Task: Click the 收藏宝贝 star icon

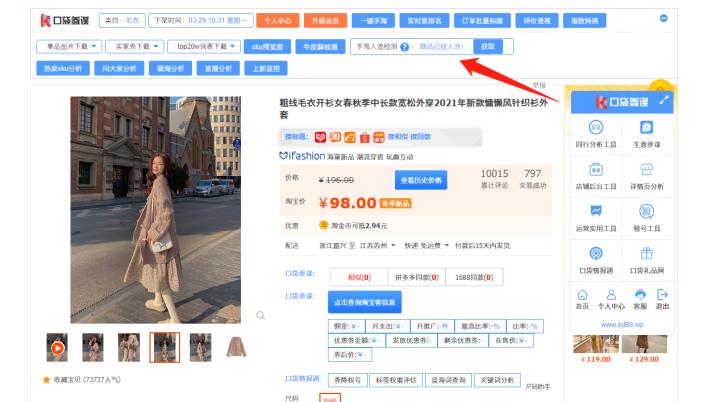Action: (46, 379)
